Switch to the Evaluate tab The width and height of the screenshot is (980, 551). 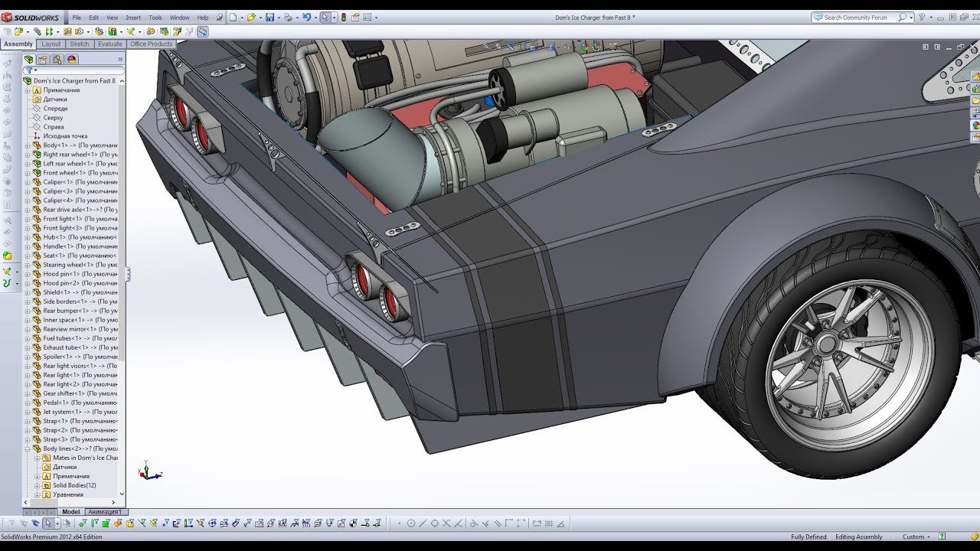click(109, 44)
